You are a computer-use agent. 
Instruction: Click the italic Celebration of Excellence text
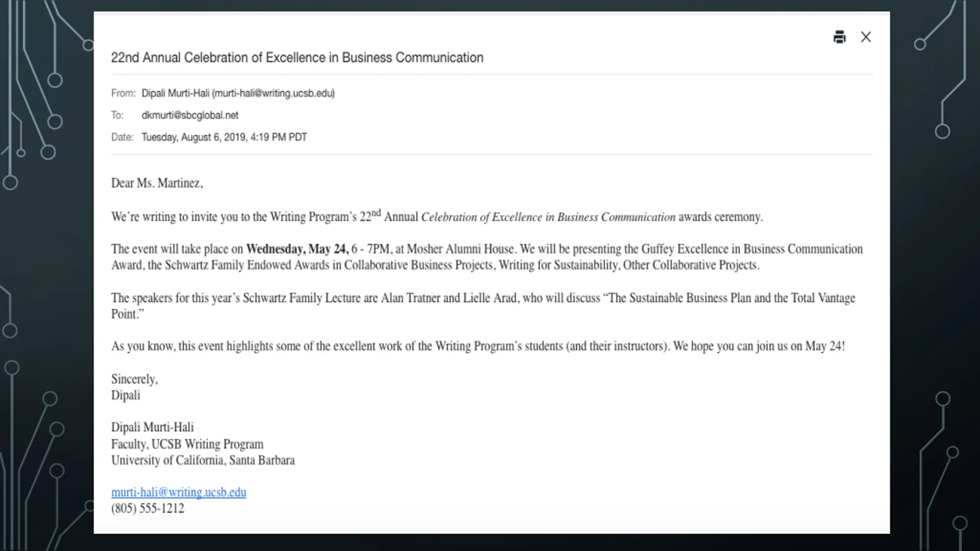tap(548, 217)
